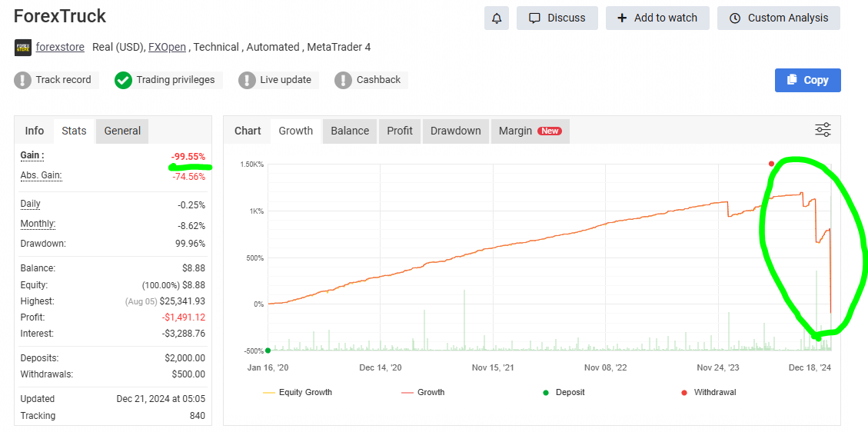Click the blue Copy button

click(x=808, y=80)
